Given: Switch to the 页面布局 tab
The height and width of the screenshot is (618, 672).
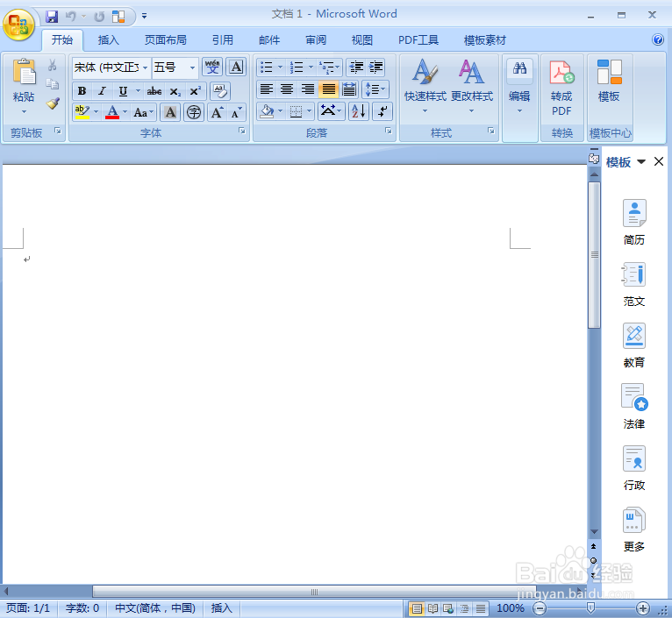Looking at the screenshot, I should pos(166,39).
